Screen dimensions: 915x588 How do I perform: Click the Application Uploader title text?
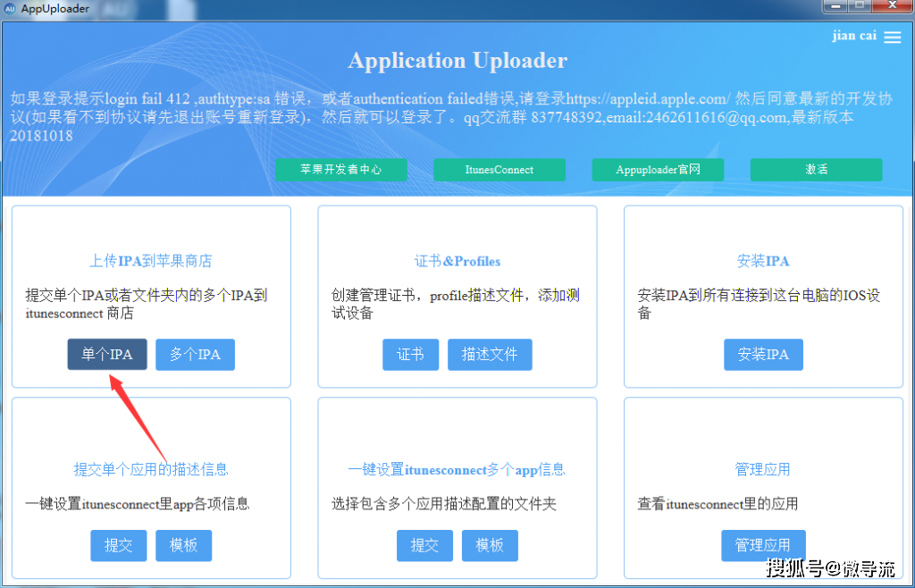[457, 61]
